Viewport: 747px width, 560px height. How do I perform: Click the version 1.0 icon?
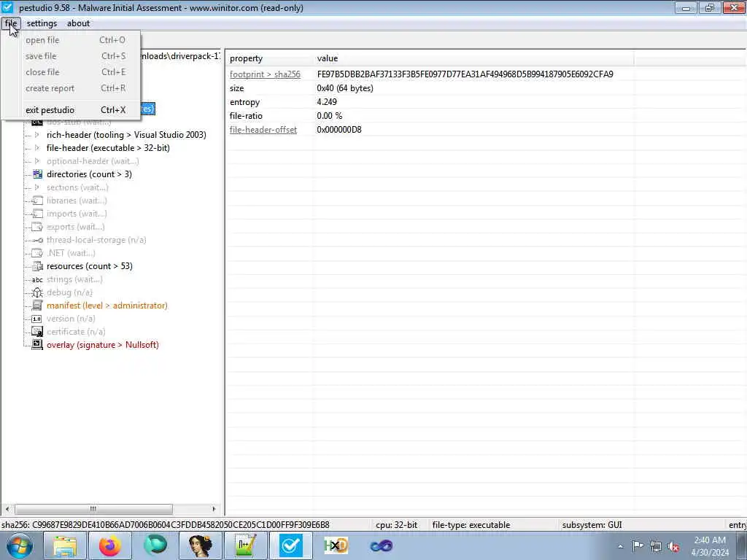coord(37,319)
